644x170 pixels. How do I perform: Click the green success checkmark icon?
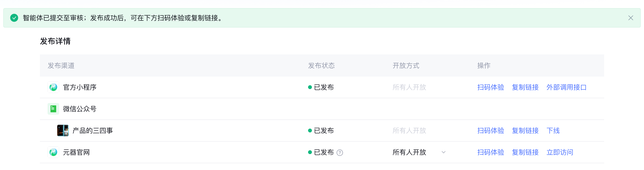click(14, 18)
